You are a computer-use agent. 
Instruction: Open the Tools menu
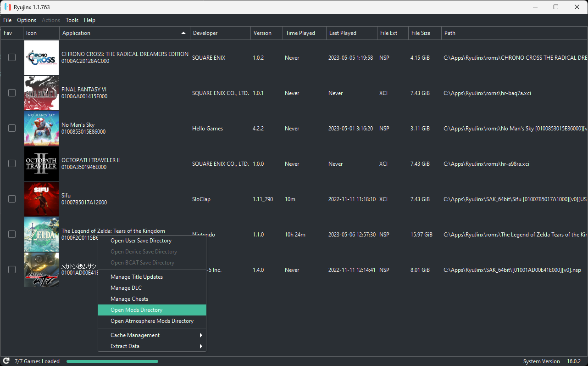(x=72, y=20)
